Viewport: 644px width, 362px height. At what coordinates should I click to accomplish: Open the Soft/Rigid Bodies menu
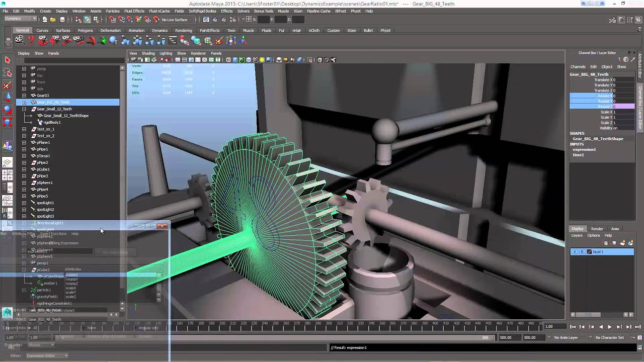(202, 11)
